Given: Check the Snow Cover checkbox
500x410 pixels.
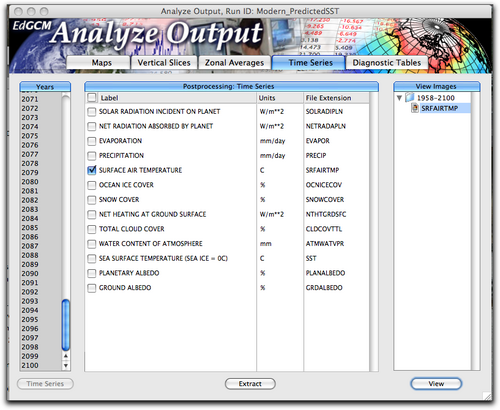Looking at the screenshot, I should coord(91,200).
